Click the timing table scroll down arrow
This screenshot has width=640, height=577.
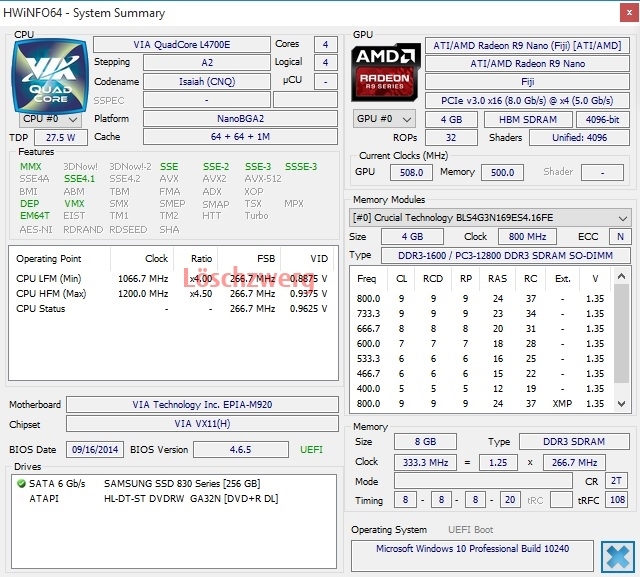[x=621, y=404]
